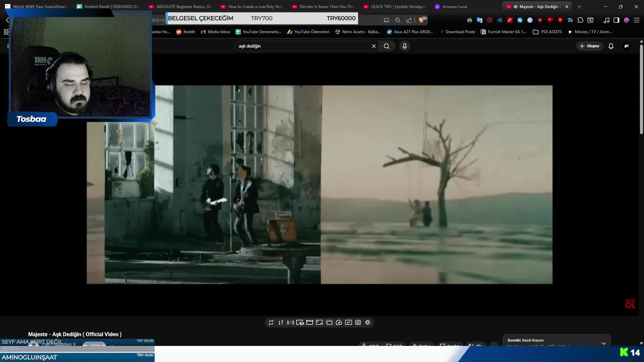Open the Asus A21 Plus ARGB bookmark
Screen dimensions: 644x362
coord(410,32)
